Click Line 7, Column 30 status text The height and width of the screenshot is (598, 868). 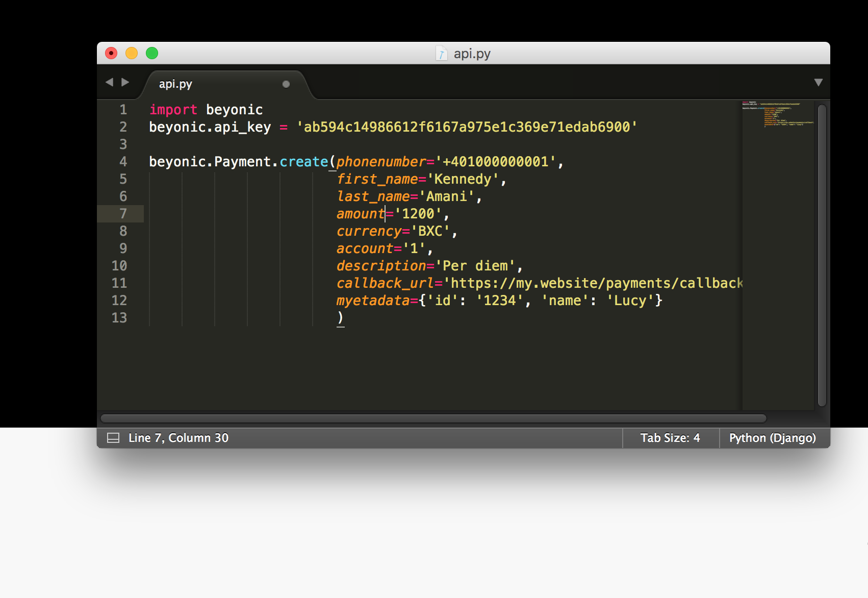(178, 438)
